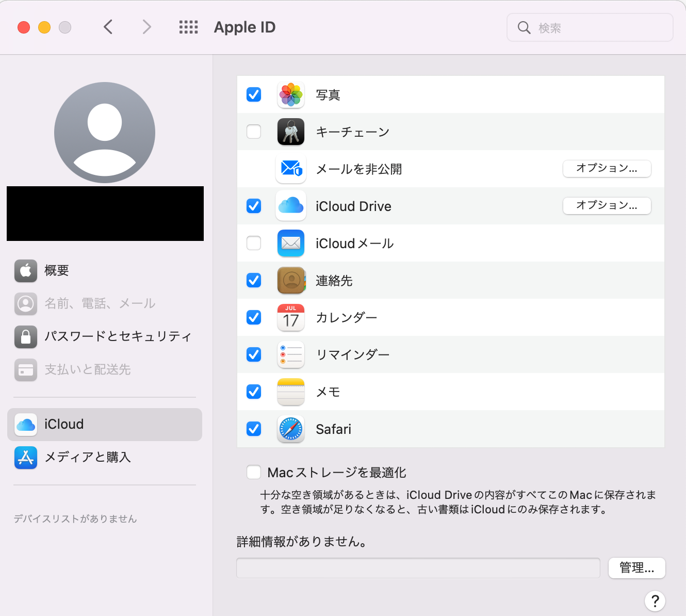Open パスワードとセキュリティ section
686x616 pixels.
click(105, 337)
